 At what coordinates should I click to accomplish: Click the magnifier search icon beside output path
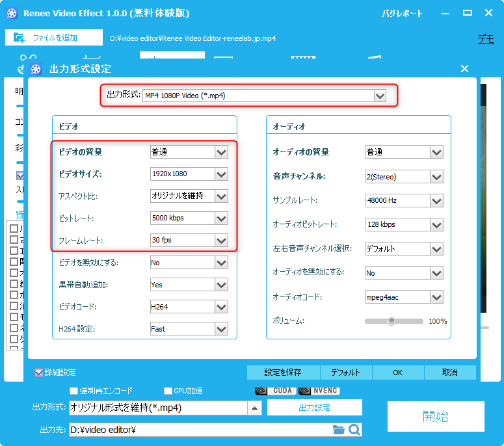(354, 430)
